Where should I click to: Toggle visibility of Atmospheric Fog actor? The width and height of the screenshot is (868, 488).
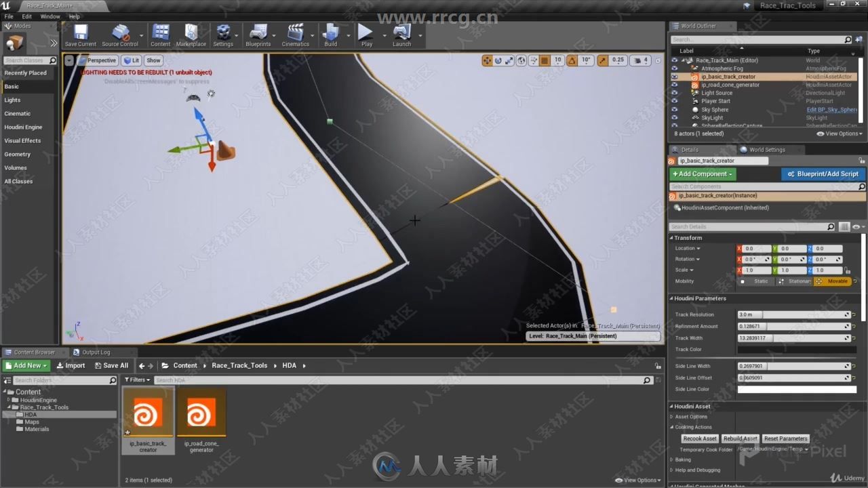tap(674, 68)
